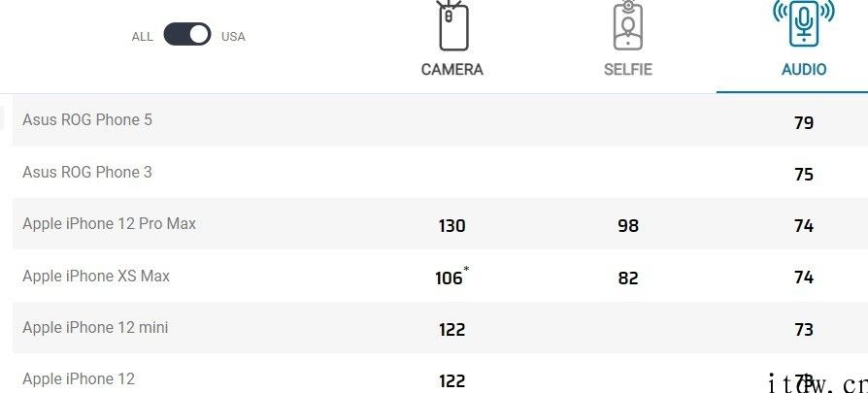Viewport: 868px width, 393px height.
Task: Click iPhone XS Max selfie score 82
Action: pyautogui.click(x=628, y=278)
